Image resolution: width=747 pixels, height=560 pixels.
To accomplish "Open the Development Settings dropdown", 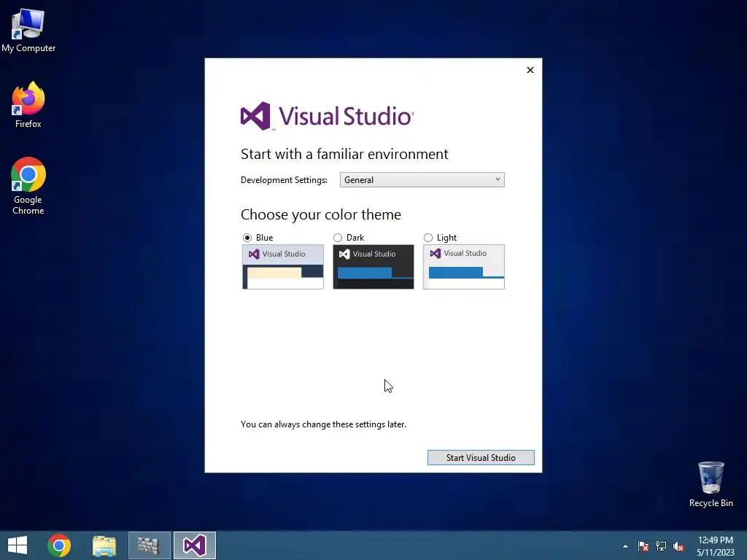I will (422, 180).
